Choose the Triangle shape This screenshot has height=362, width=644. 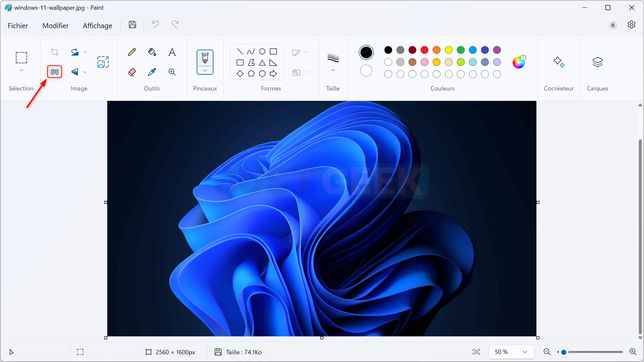(x=262, y=63)
